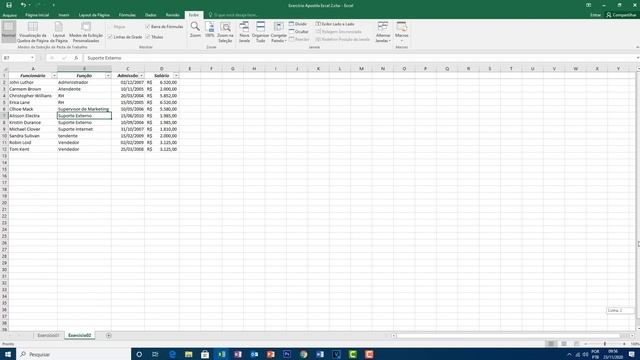Select row header 13
This screenshot has height=360, width=640.
tap(4, 156)
